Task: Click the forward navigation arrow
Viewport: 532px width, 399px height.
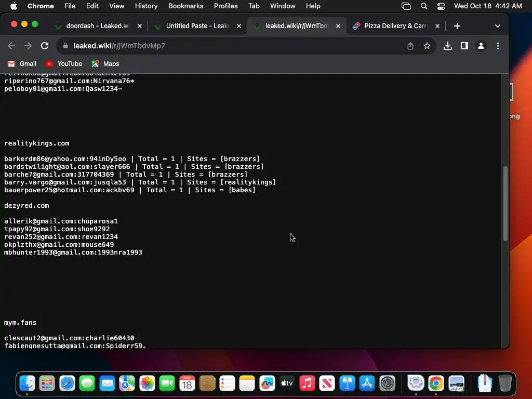Action: (28, 46)
